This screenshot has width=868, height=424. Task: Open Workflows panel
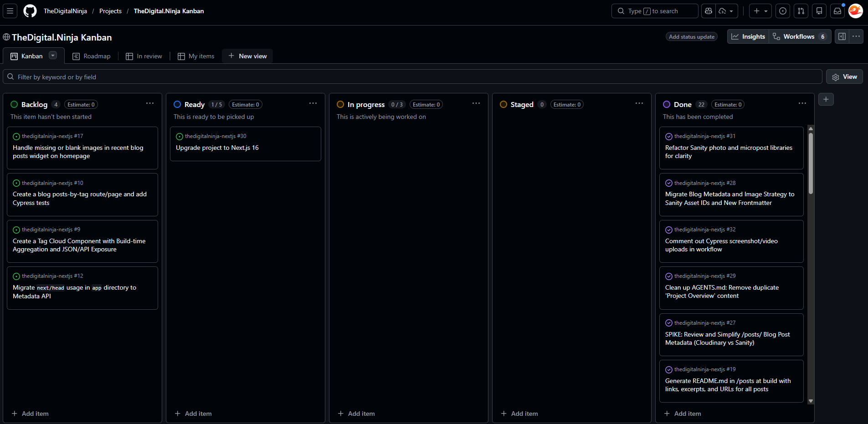800,36
